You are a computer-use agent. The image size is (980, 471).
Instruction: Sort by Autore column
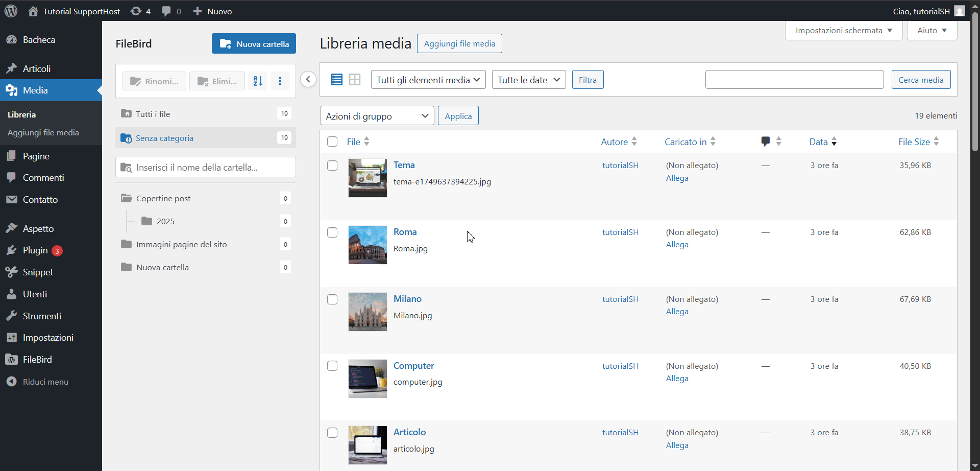(x=619, y=142)
